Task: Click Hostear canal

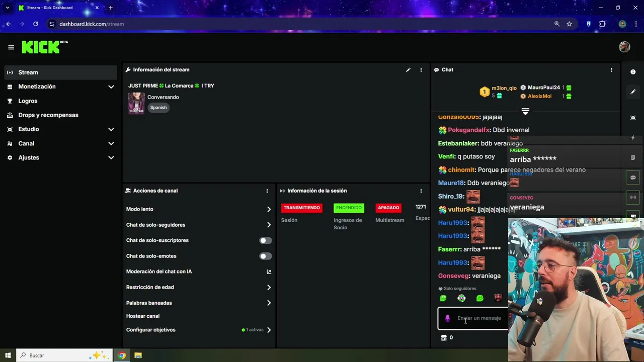Action: (x=143, y=316)
